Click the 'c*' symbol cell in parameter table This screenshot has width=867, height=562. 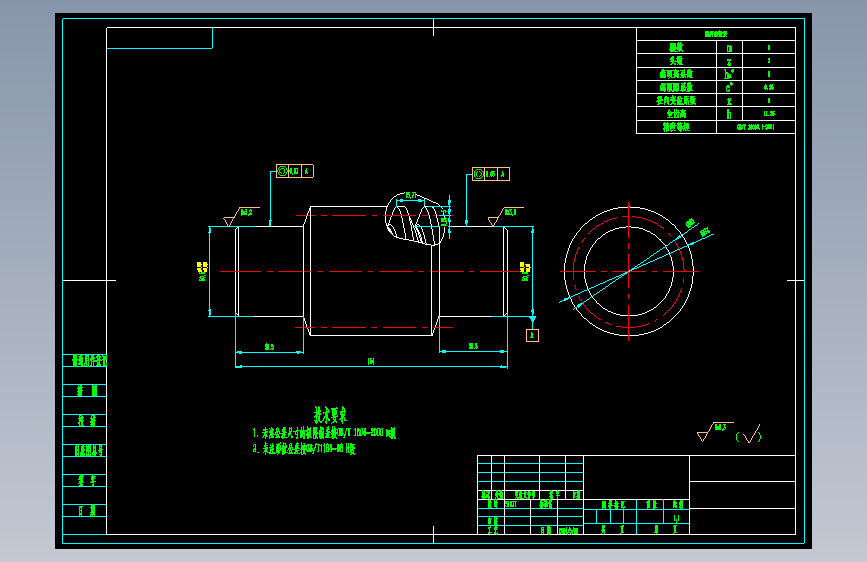pos(729,87)
